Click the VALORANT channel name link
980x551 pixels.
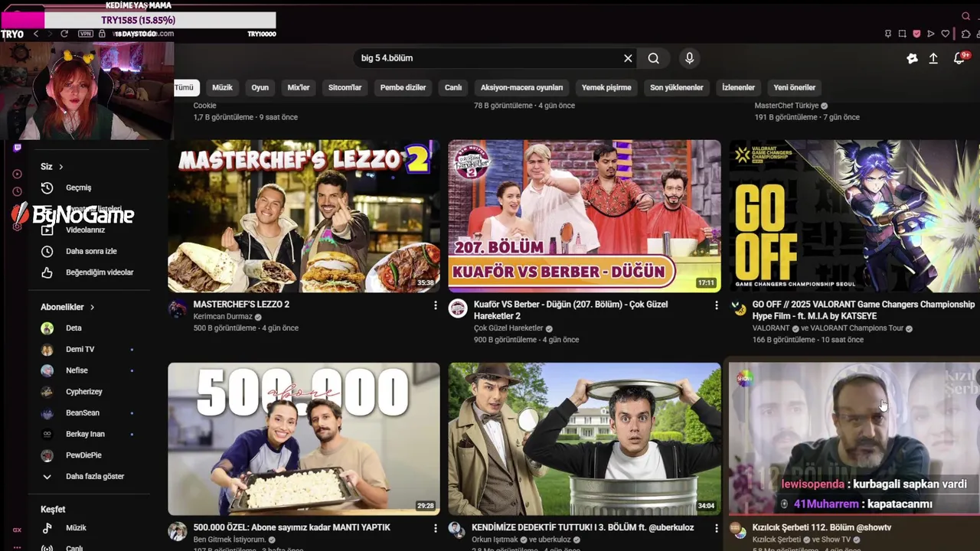[x=771, y=328]
